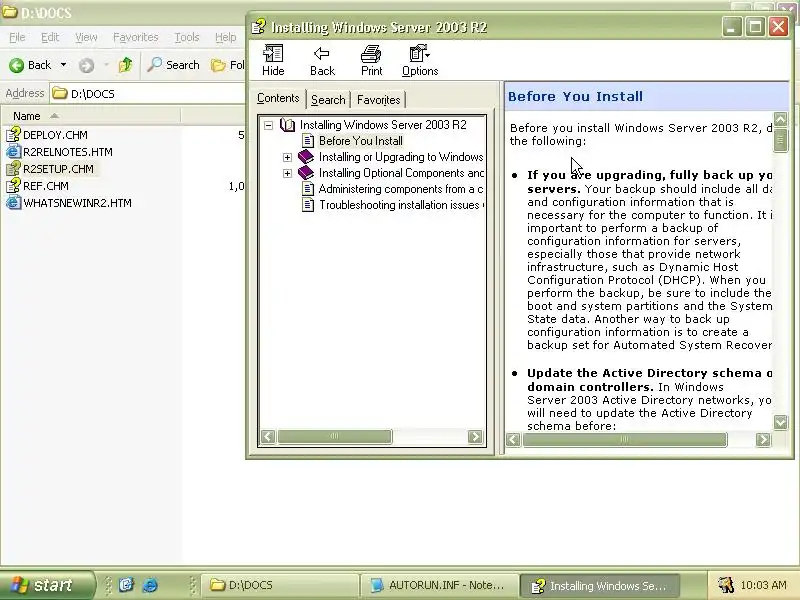Image resolution: width=800 pixels, height=600 pixels.
Task: Open File menu in Explorer window
Action: point(17,37)
